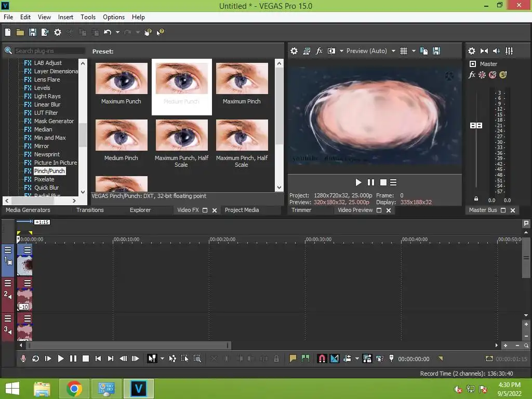Switch to the Trimmer tab
The image size is (532, 399).
point(301,210)
